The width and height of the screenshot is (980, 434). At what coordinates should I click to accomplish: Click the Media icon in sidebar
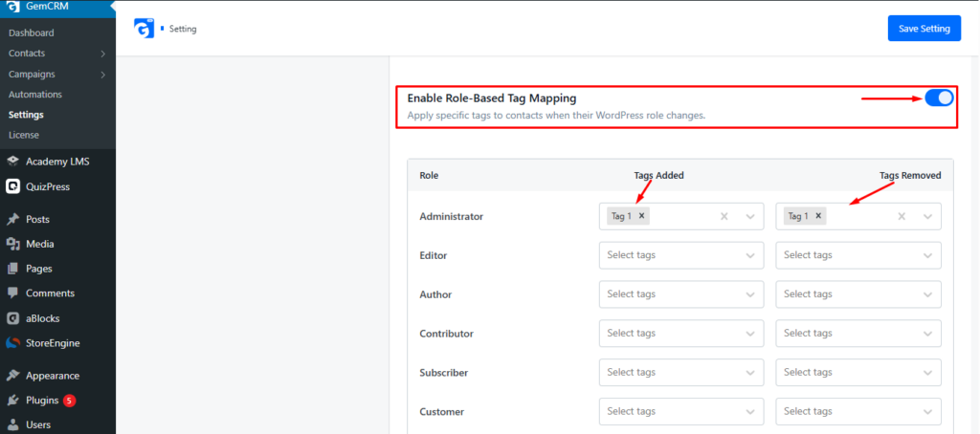[12, 244]
